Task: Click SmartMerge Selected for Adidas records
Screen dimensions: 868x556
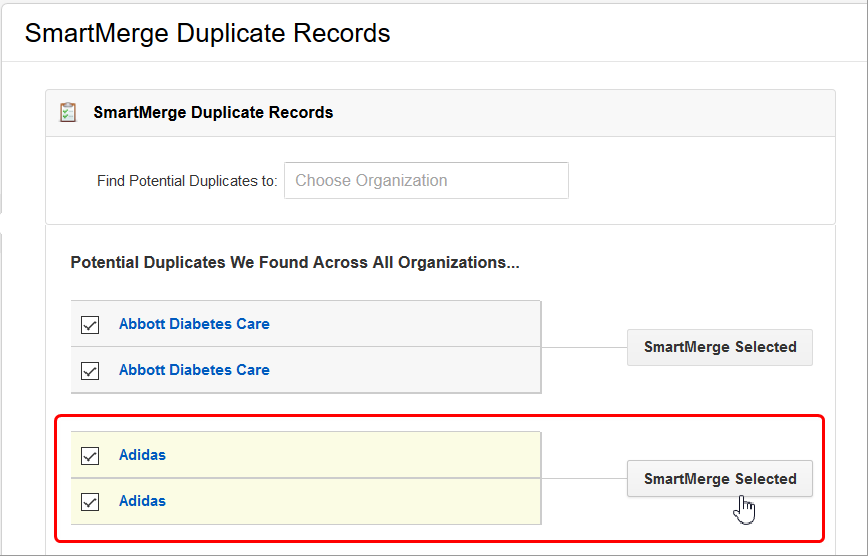Action: 720,478
